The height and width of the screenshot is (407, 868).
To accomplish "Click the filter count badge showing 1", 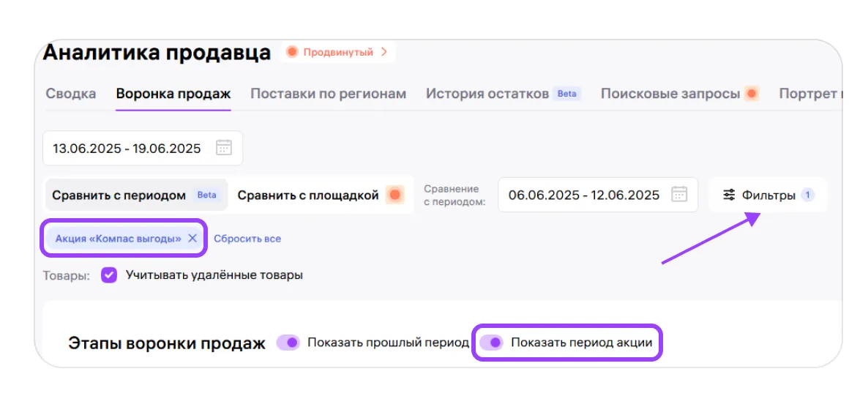I will point(807,195).
